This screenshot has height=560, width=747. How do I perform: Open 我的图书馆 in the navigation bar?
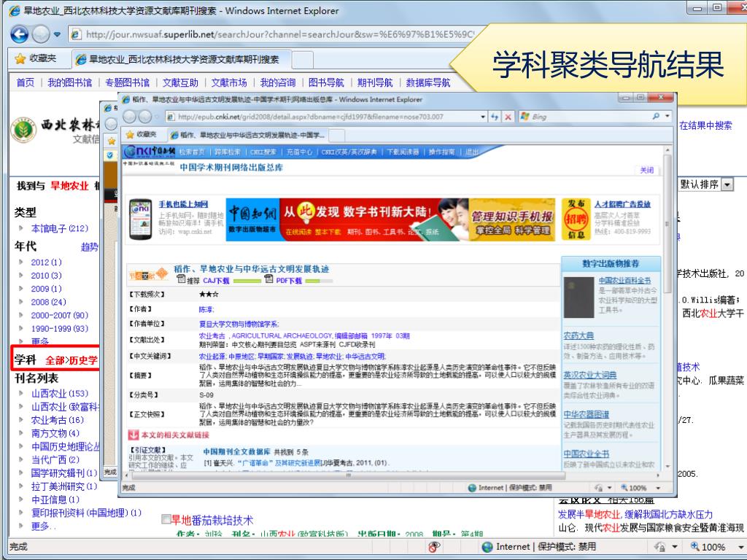tap(69, 83)
